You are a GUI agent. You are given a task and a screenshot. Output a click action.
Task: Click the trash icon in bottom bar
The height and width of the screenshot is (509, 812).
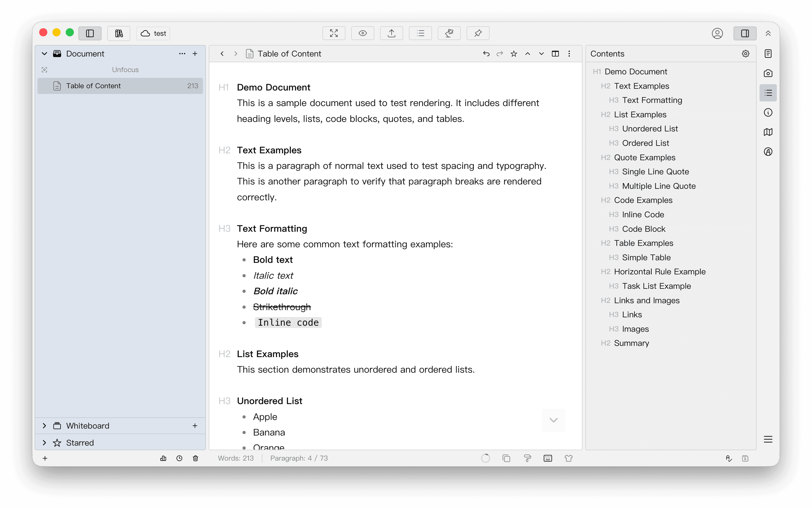(x=195, y=458)
